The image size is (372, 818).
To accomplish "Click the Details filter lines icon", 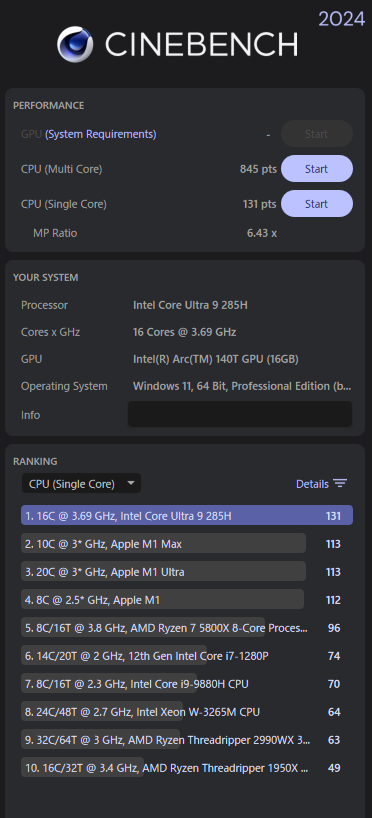I will 340,484.
